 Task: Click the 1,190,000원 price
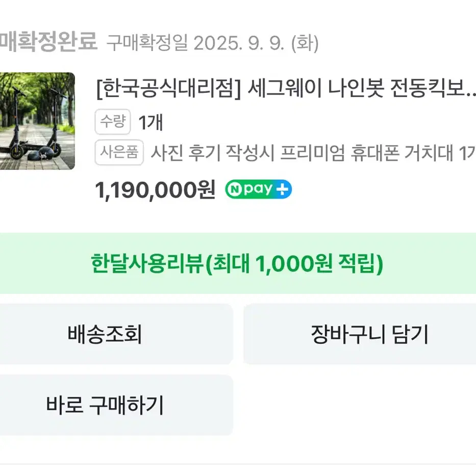(155, 190)
